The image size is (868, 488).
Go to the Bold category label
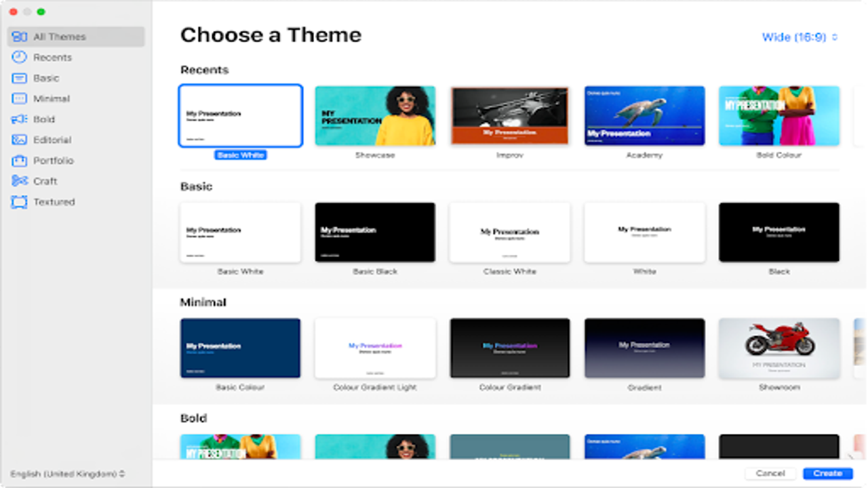tap(44, 119)
